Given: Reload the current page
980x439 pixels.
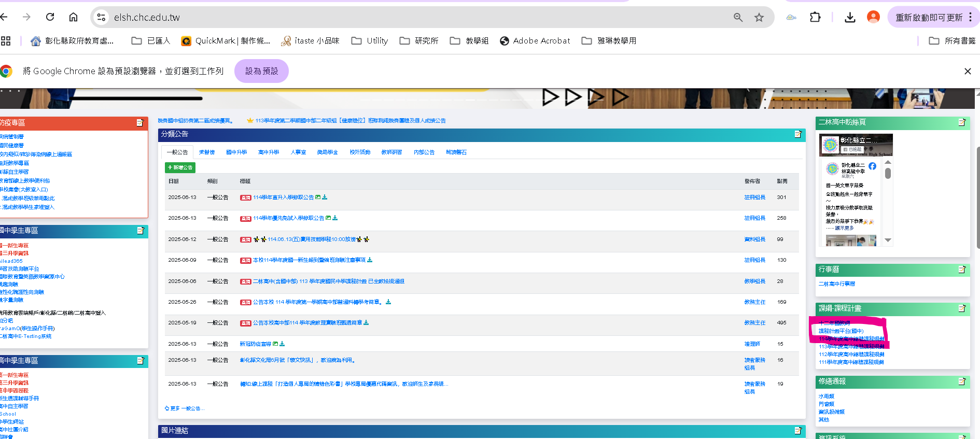Looking at the screenshot, I should coord(50,17).
